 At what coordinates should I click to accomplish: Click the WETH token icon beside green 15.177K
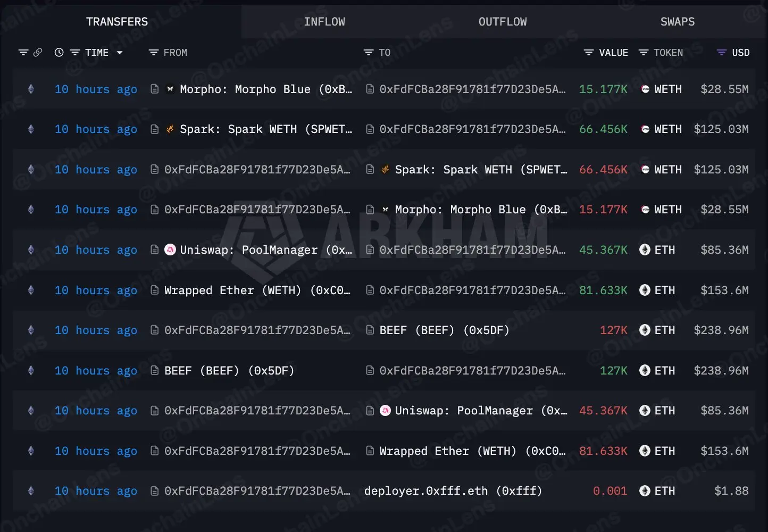coord(645,89)
